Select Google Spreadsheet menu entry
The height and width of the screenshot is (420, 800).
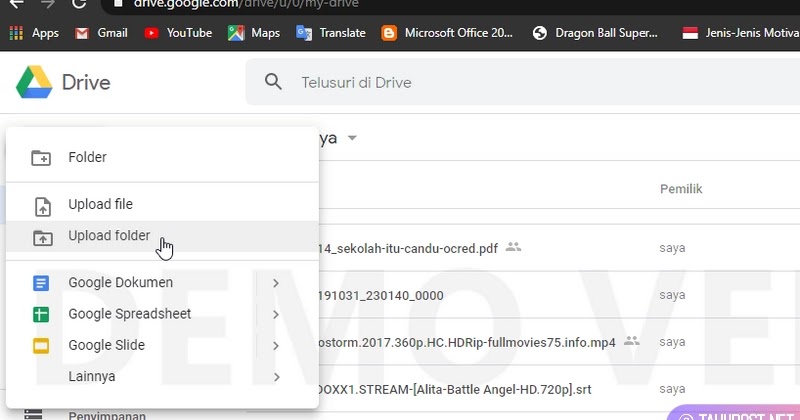pyautogui.click(x=162, y=314)
